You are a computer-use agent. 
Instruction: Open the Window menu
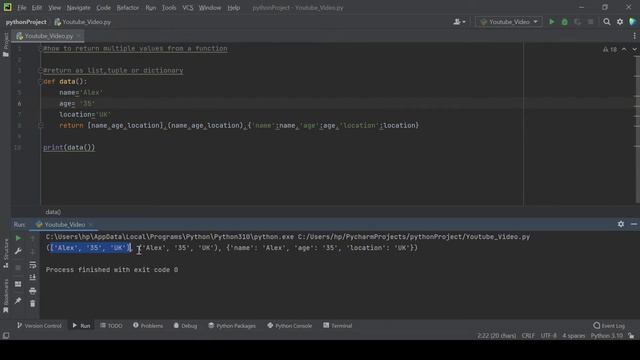coord(210,8)
